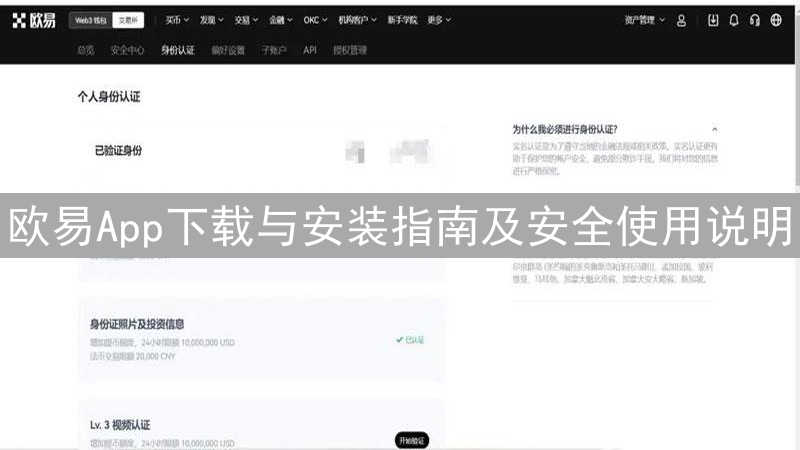This screenshot has height=450, width=800.
Task: Open the customer support headset icon
Action: tap(755, 20)
